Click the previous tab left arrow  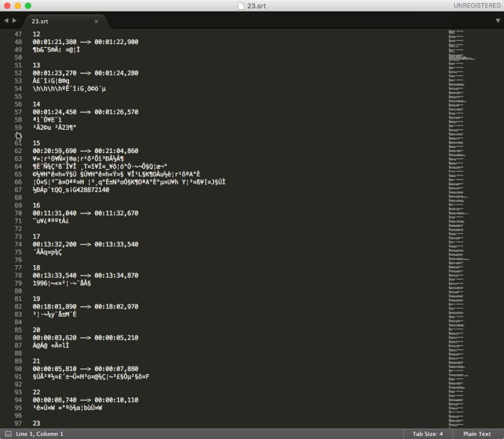6,21
